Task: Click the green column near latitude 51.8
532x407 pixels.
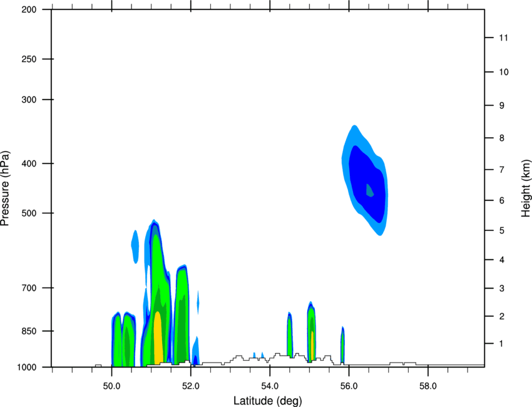Action: pos(182,314)
